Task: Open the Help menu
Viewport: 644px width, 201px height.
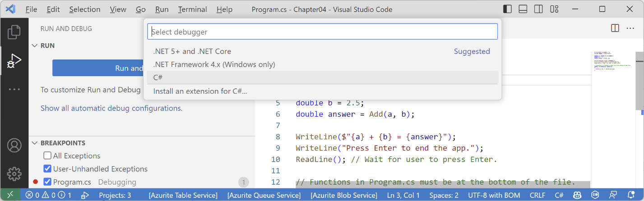Action: [x=224, y=9]
